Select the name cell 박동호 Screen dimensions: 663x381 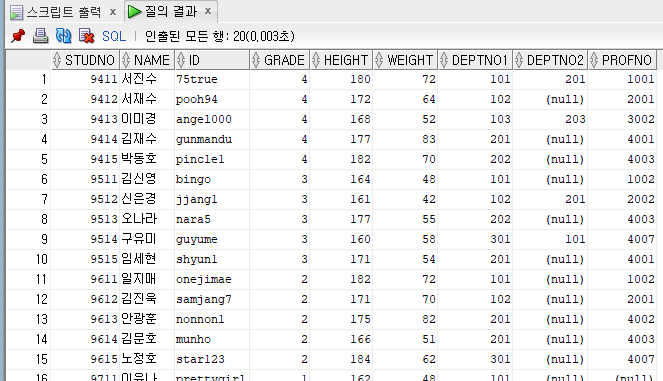click(147, 159)
